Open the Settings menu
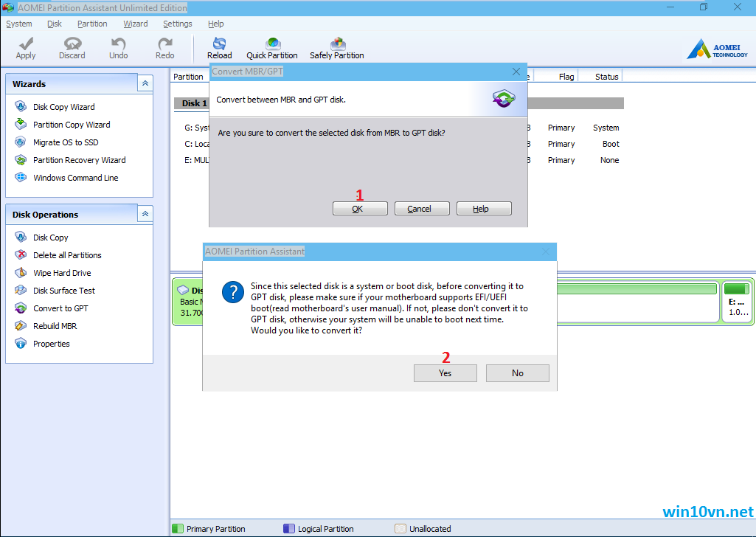Screen dimensions: 756x537 tap(178, 24)
